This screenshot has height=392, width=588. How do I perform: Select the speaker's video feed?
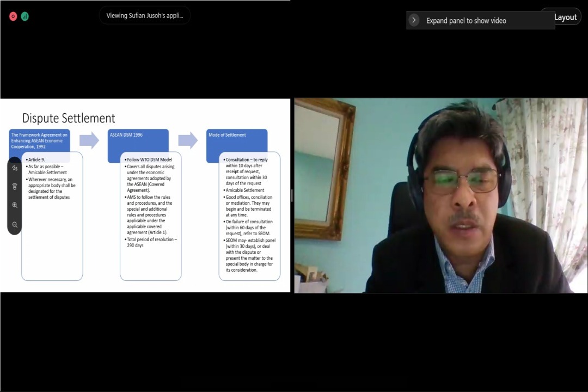(x=440, y=195)
